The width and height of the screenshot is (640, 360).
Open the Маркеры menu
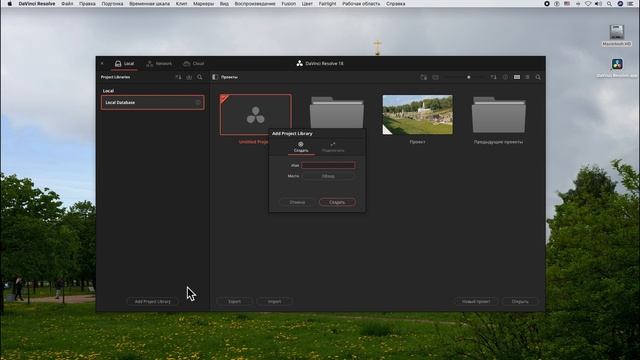[x=203, y=4]
